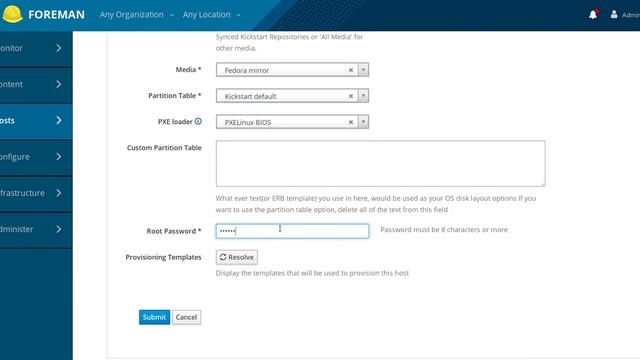This screenshot has width=640, height=360.
Task: Open the PXE loader dropdown arrow
Action: (x=363, y=122)
